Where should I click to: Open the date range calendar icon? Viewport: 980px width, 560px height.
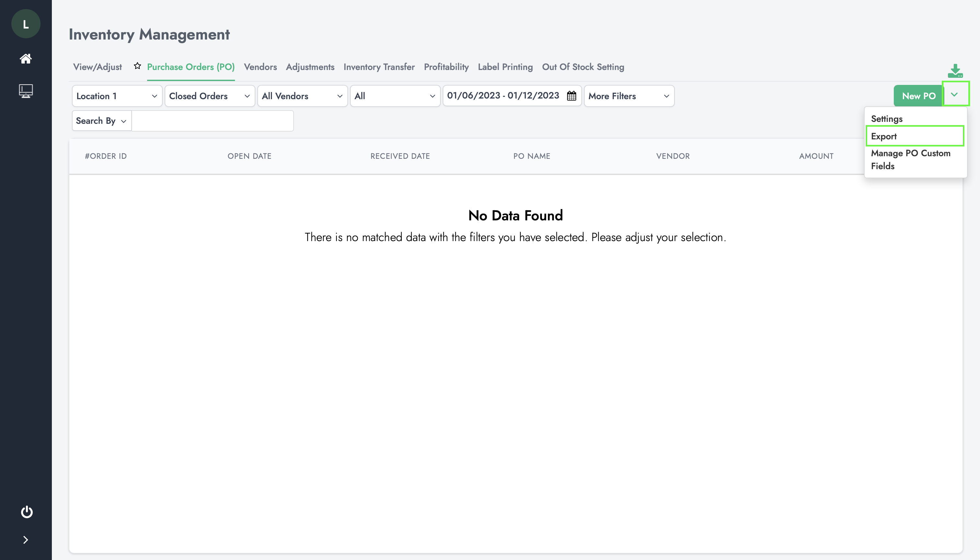click(572, 96)
